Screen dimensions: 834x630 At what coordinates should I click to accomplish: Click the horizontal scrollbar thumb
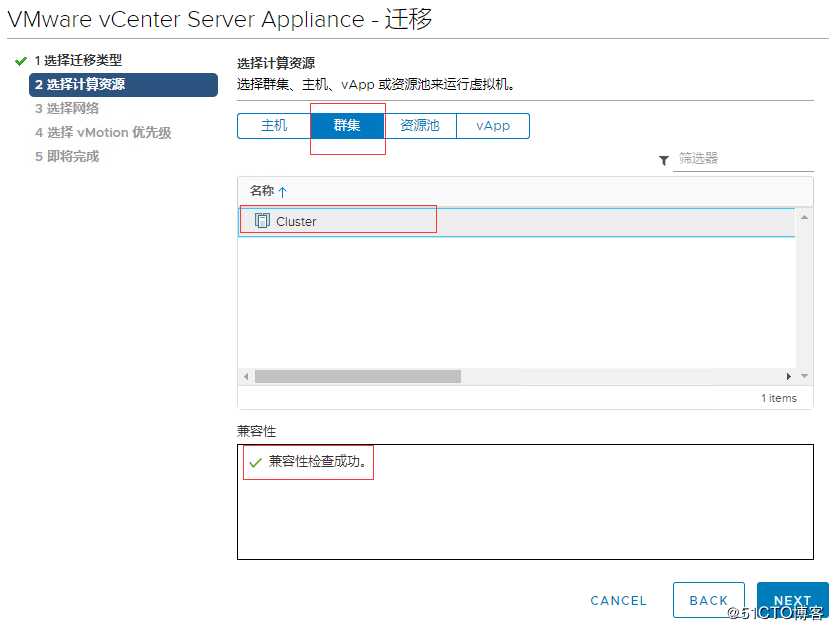(357, 377)
